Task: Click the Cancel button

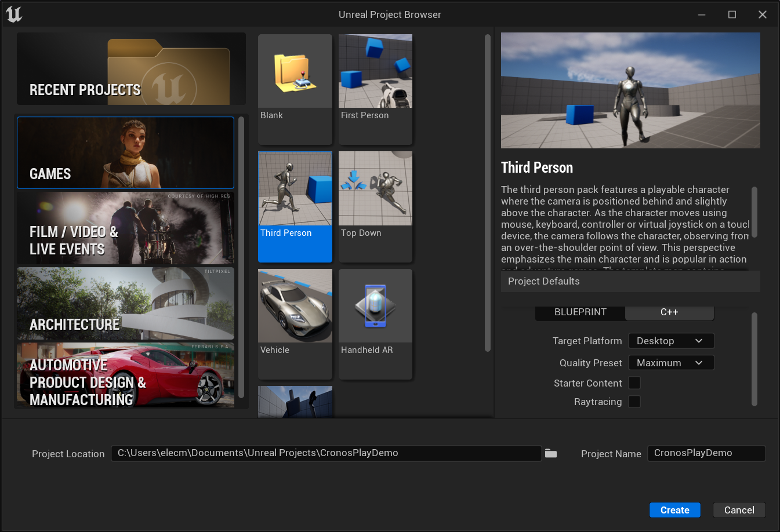Action: [x=739, y=510]
